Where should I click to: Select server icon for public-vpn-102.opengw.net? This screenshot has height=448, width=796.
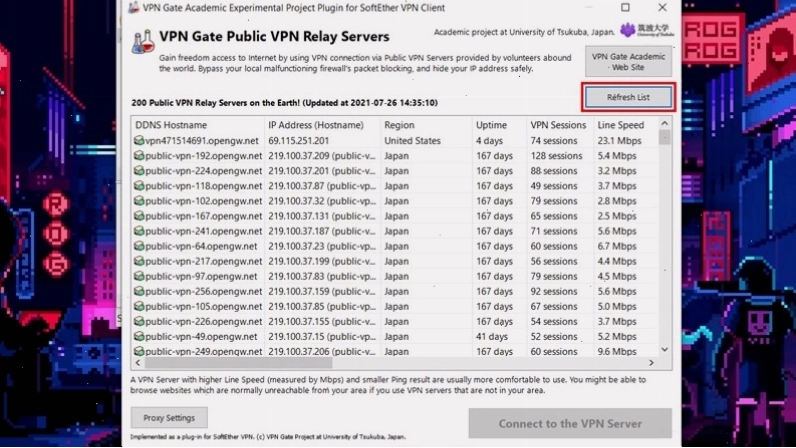point(139,201)
